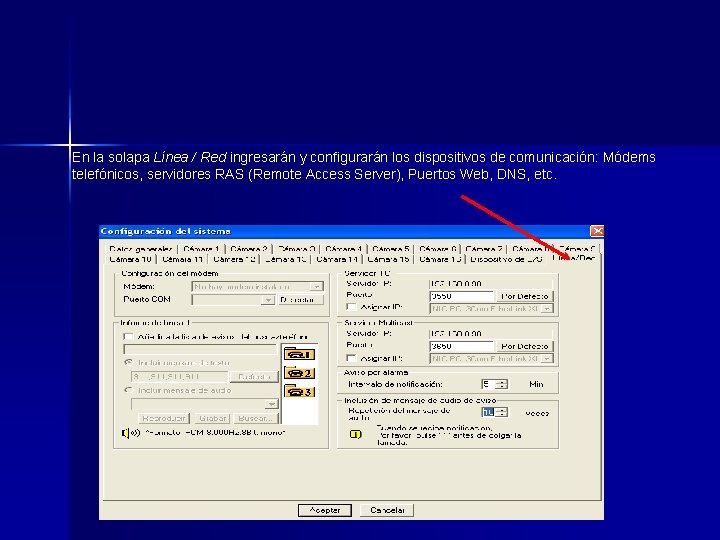Open the Módem dropdown list
This screenshot has height=540, width=720.
click(316, 287)
